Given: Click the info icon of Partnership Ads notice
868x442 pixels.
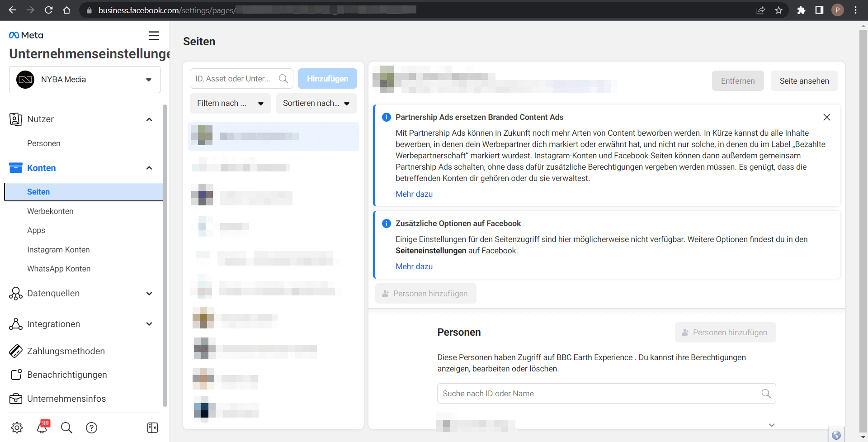Looking at the screenshot, I should click(387, 117).
